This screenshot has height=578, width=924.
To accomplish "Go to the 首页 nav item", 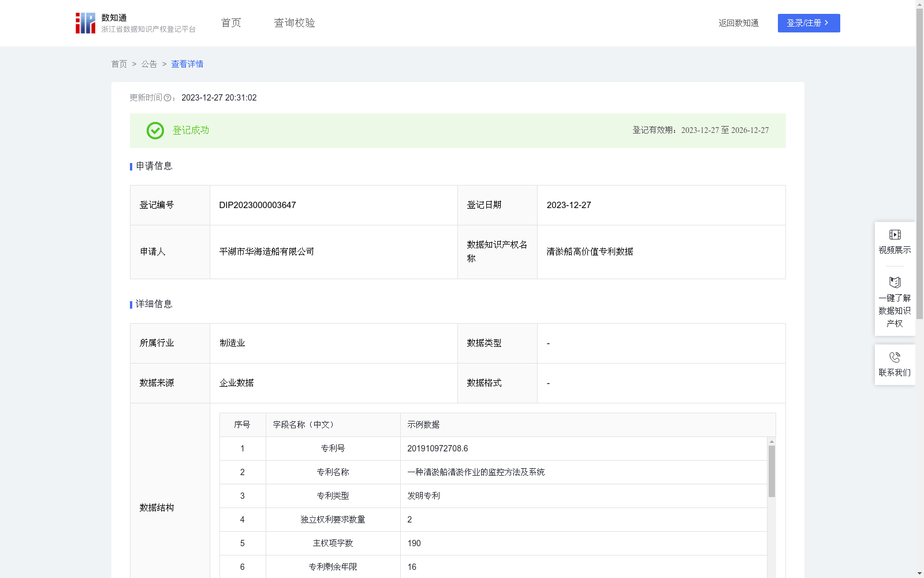I will (231, 23).
